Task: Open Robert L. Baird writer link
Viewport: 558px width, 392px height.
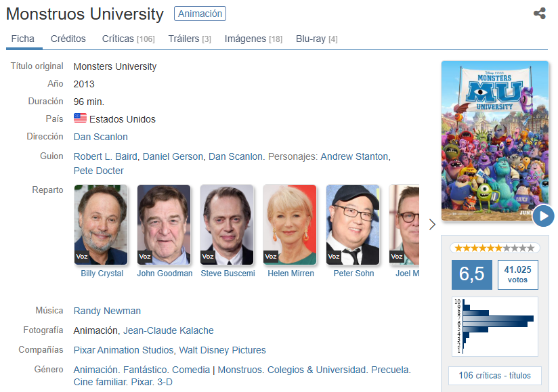Action: (x=106, y=156)
